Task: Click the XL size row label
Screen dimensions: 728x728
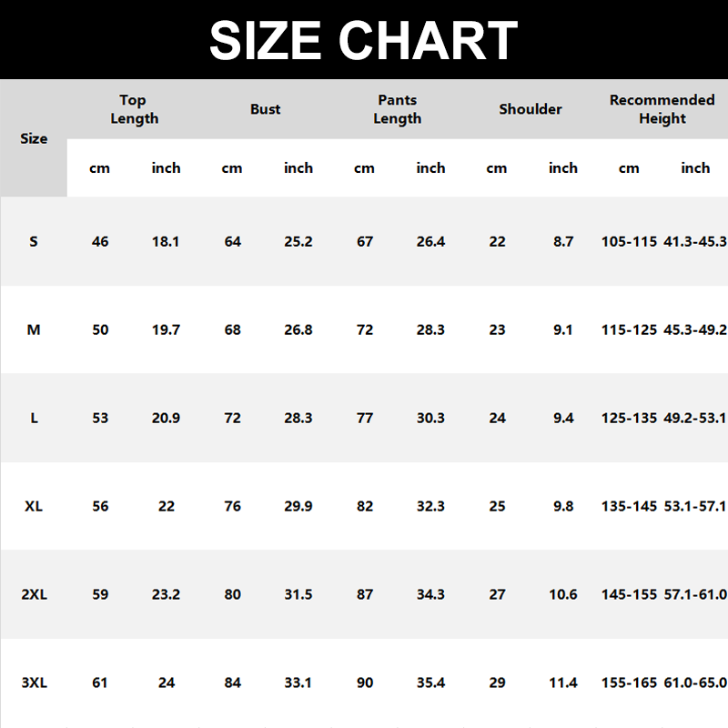Action: point(34,506)
